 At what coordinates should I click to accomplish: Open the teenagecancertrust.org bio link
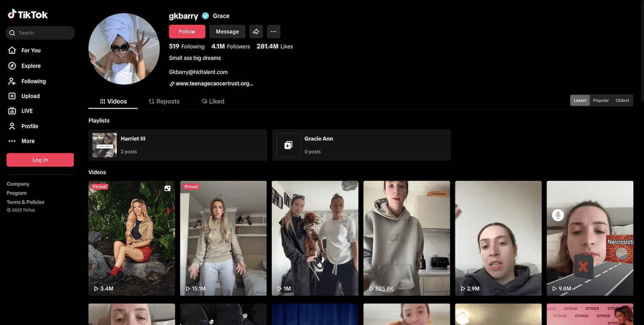coord(214,84)
